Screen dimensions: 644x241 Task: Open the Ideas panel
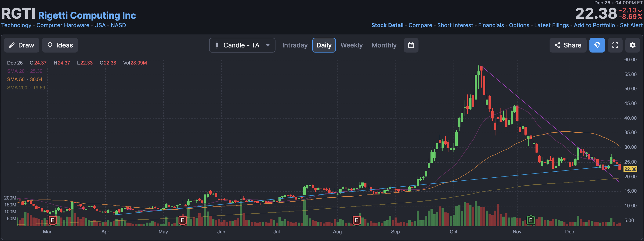(x=60, y=45)
